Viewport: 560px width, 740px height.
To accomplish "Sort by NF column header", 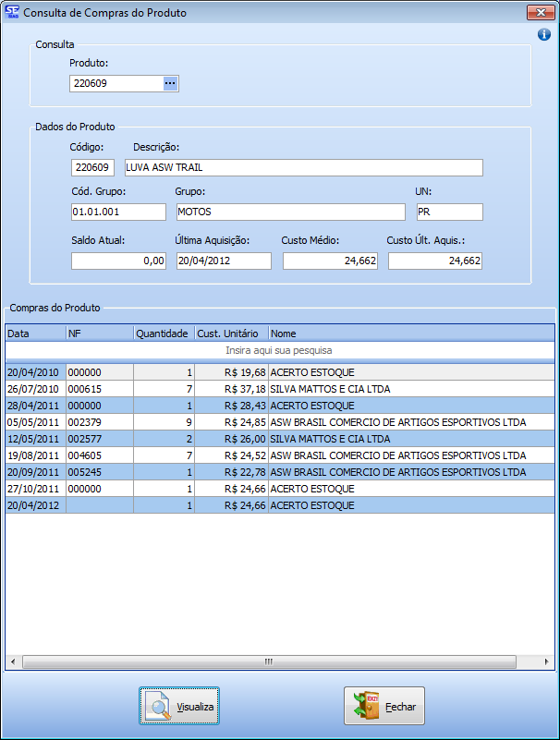I will [x=99, y=333].
